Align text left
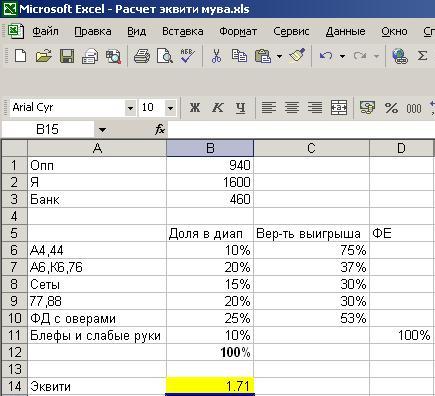Image resolution: width=435 pixels, height=396 pixels. point(269,108)
